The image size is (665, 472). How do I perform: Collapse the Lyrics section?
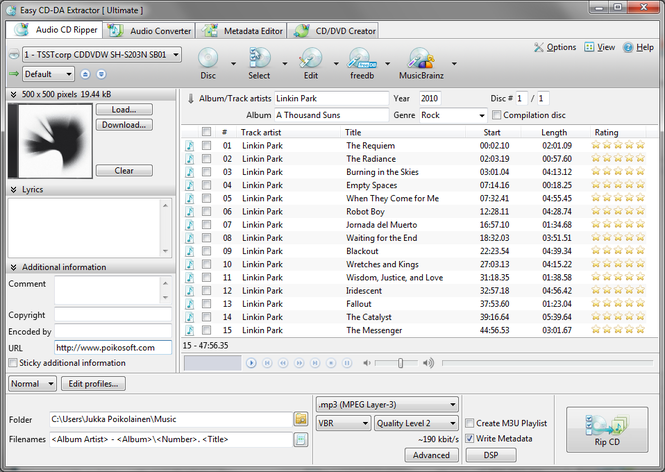click(x=13, y=190)
